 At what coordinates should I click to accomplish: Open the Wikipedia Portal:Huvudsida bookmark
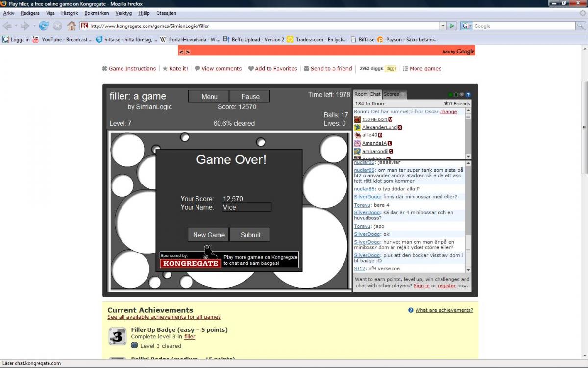(x=190, y=39)
